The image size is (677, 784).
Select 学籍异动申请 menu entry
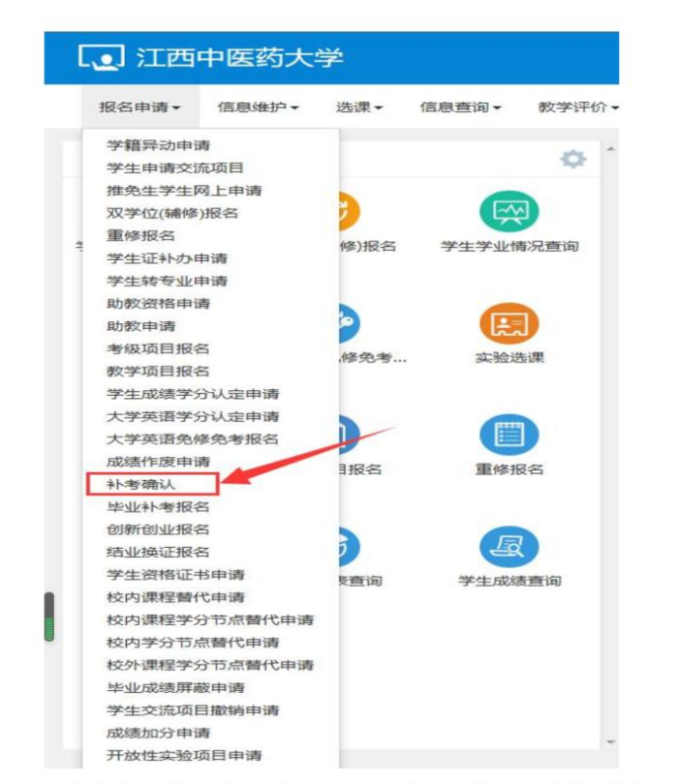[x=158, y=145]
